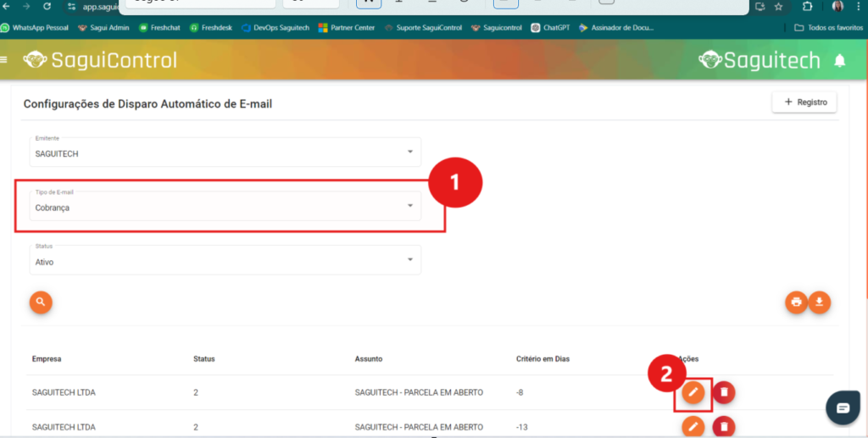This screenshot has height=438, width=868.
Task: Open the notification bell in header
Action: 840,60
